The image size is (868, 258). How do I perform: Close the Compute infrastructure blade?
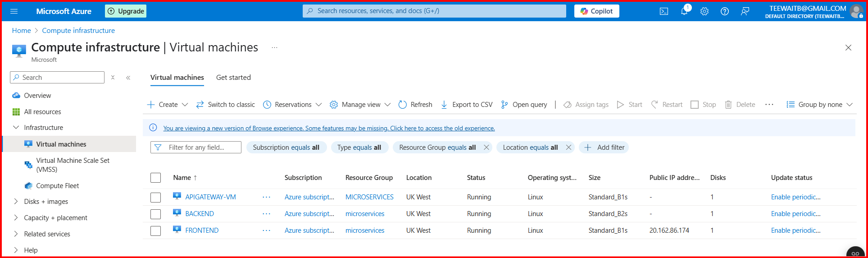(x=848, y=47)
